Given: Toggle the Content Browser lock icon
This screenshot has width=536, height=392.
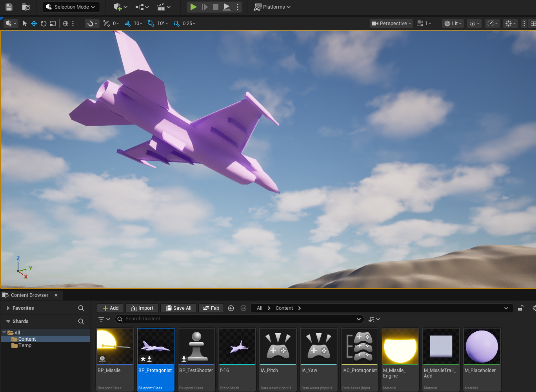Looking at the screenshot, I should pyautogui.click(x=521, y=308).
